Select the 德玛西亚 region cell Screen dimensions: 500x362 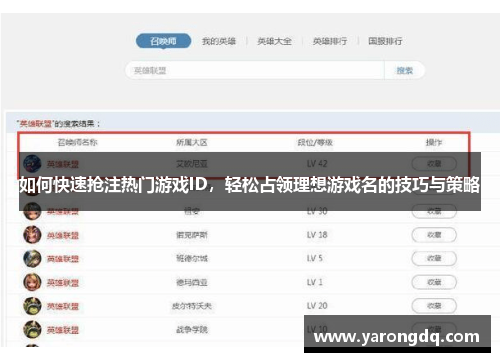[192, 283]
